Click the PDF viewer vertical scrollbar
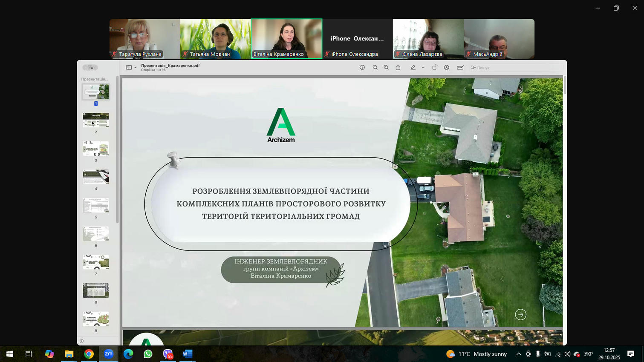The width and height of the screenshot is (644, 362). point(565,85)
